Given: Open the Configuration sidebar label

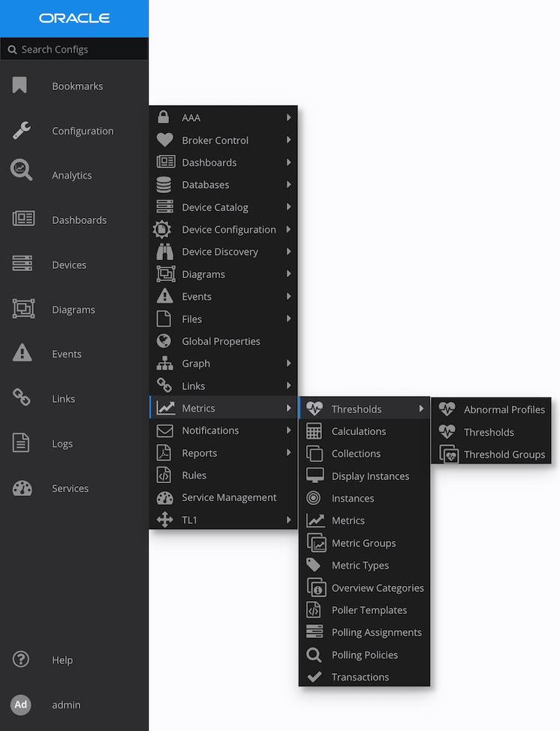Looking at the screenshot, I should 83,131.
